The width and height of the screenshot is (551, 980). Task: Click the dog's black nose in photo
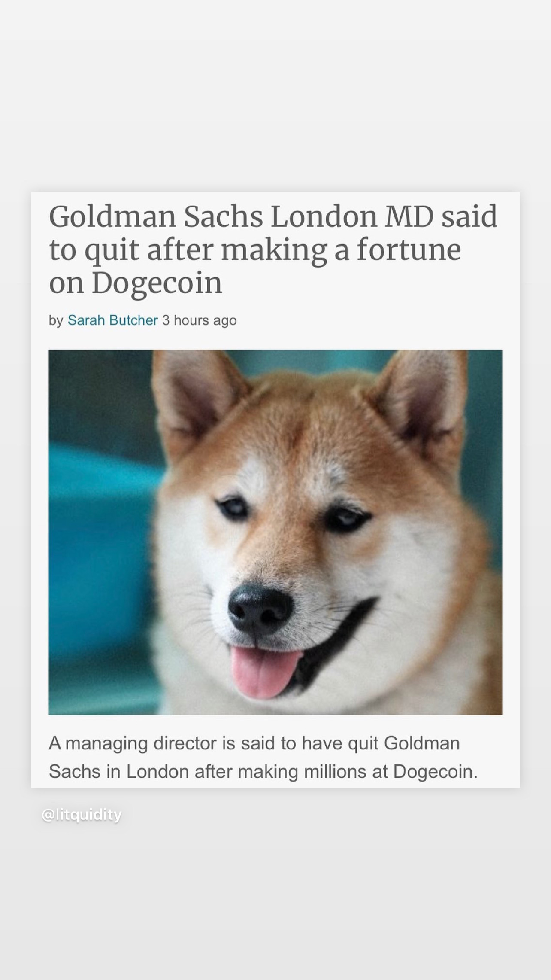(x=260, y=609)
